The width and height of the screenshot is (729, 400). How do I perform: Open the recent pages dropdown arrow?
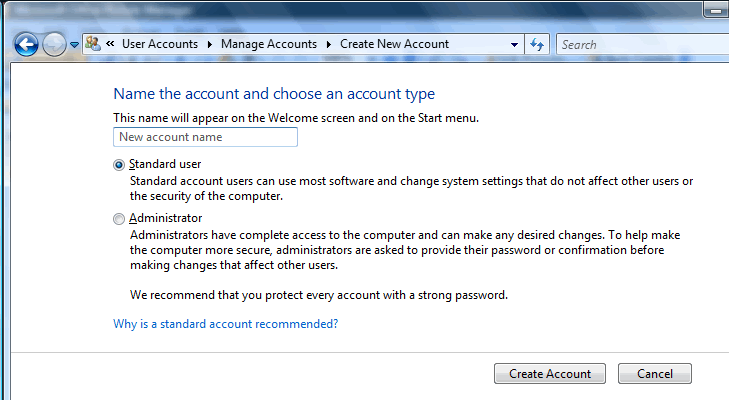[x=74, y=45]
